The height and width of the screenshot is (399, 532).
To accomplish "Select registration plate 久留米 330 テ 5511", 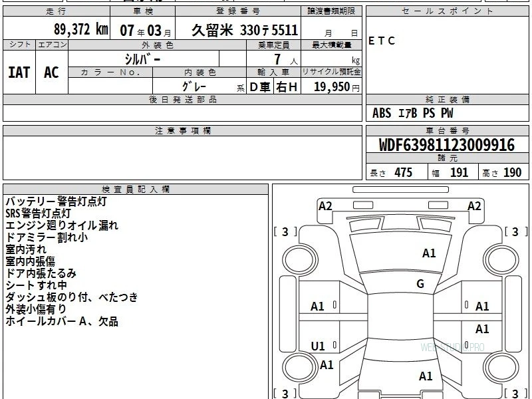I will tap(244, 30).
